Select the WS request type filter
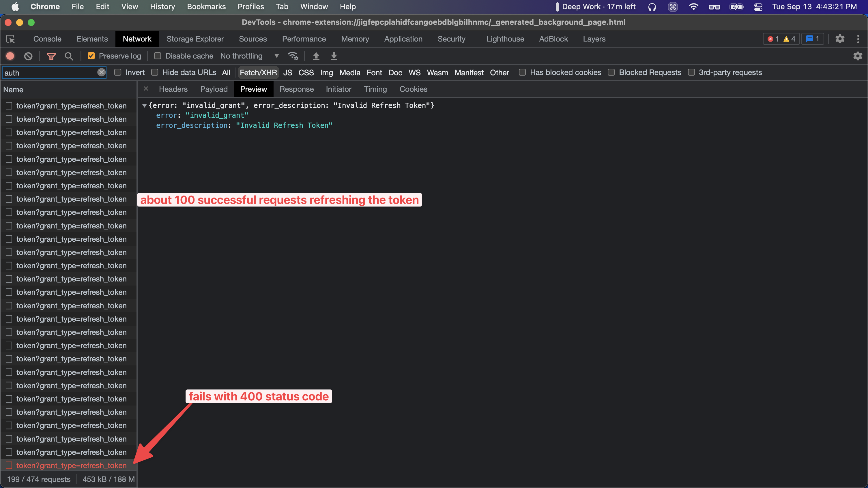This screenshot has height=488, width=868. [x=414, y=73]
